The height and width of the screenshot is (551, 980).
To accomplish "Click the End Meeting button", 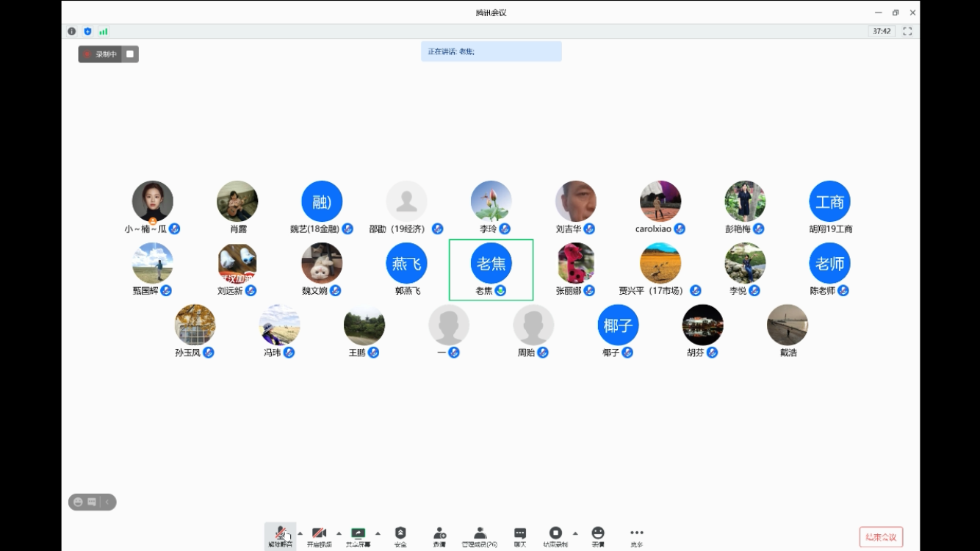I will [x=881, y=537].
